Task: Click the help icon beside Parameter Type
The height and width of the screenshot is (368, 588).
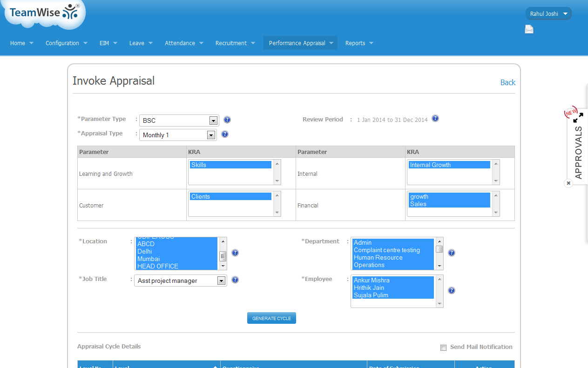Action: (x=227, y=120)
